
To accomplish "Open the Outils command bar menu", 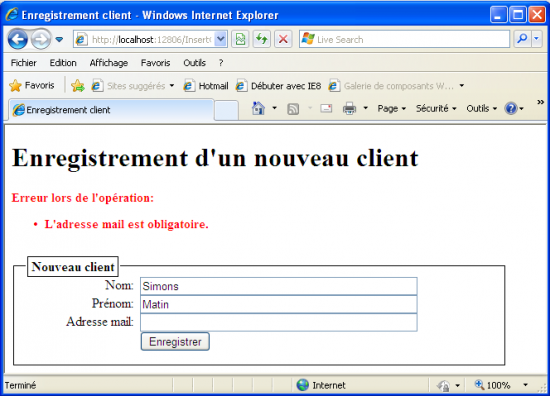I will (482, 109).
